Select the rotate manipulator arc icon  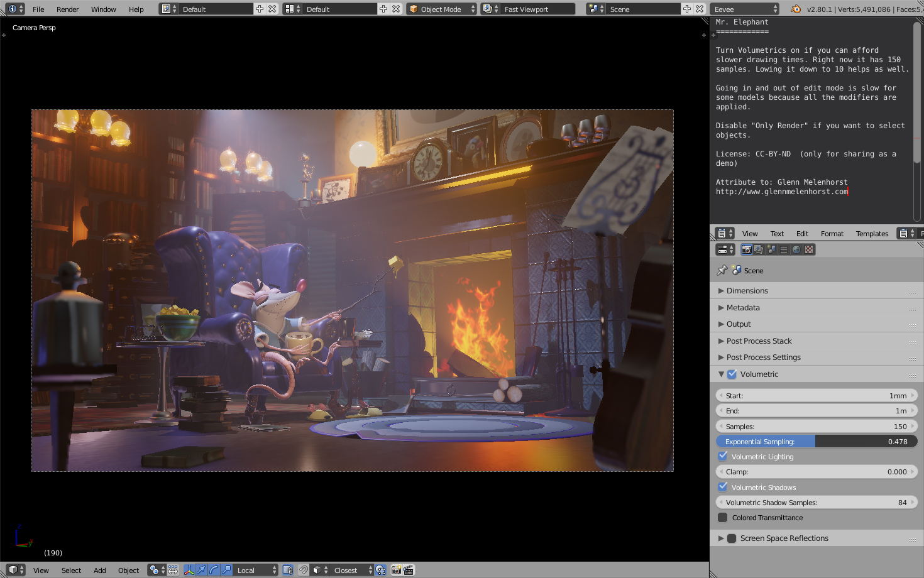tap(214, 570)
